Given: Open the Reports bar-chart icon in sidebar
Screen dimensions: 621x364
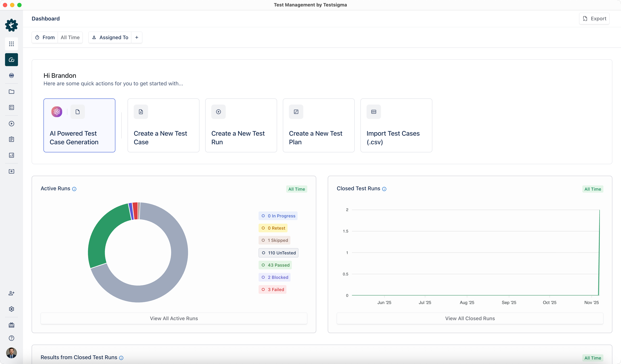Looking at the screenshot, I should (11, 155).
